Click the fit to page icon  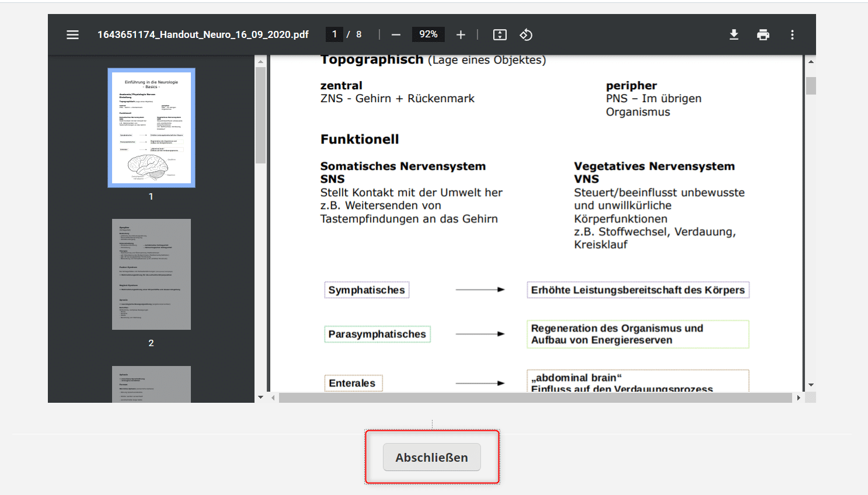(x=500, y=35)
